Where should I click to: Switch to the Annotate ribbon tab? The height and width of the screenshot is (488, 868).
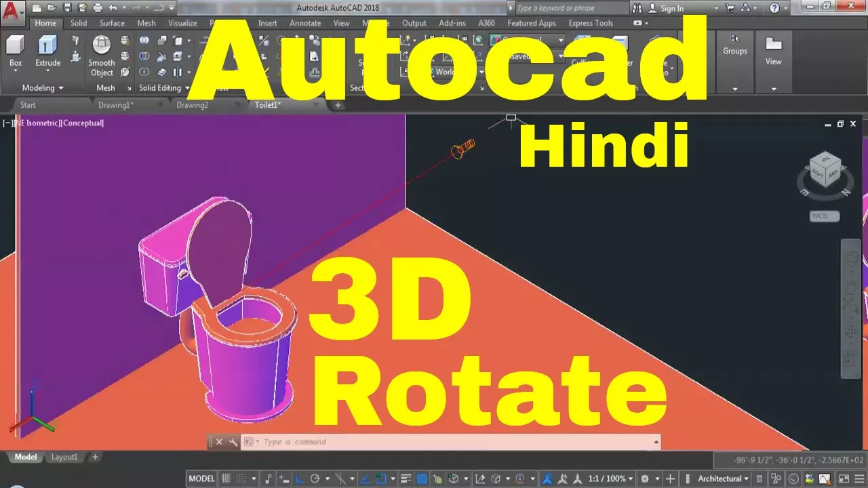(305, 23)
